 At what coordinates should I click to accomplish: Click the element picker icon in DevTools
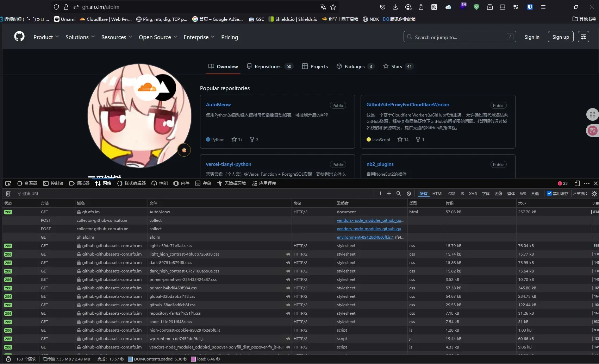(8, 183)
